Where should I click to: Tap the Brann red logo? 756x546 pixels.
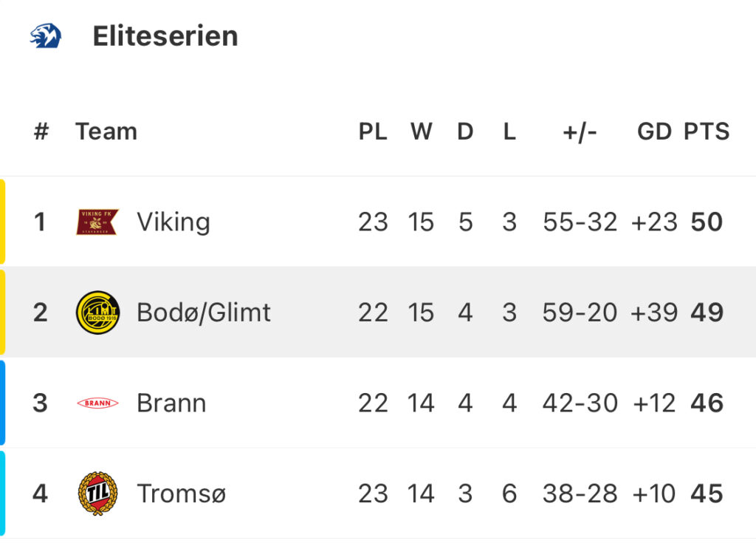pyautogui.click(x=98, y=403)
